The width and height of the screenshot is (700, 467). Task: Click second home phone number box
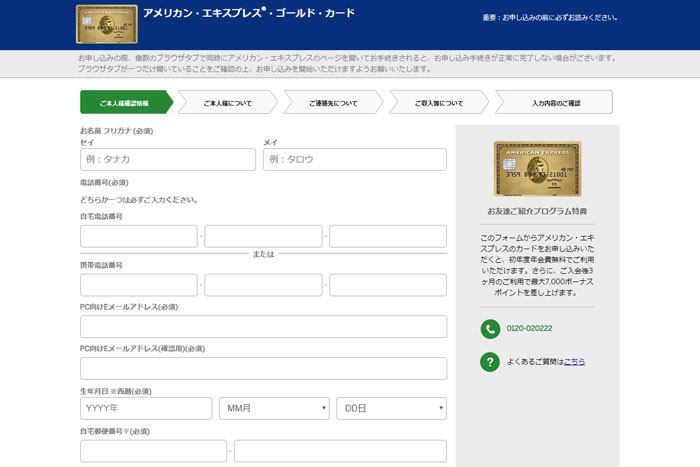(263, 236)
